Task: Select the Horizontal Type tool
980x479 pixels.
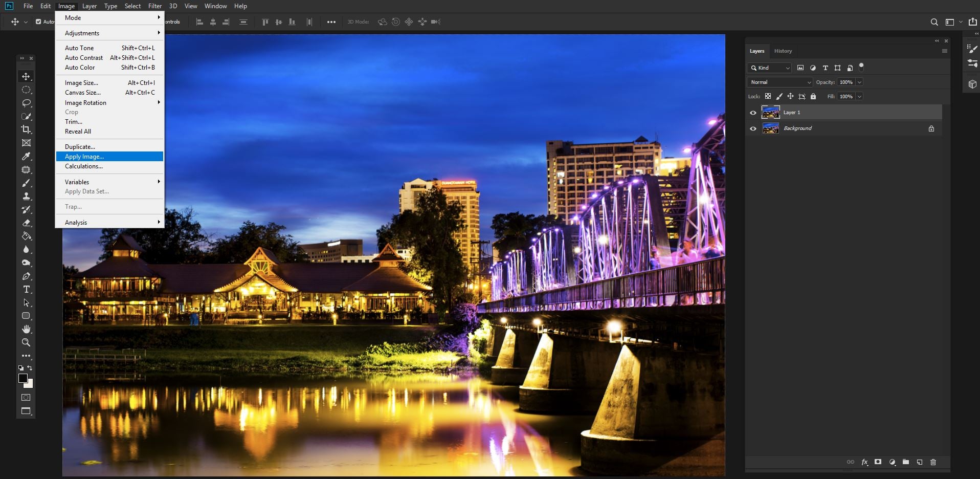Action: coord(26,289)
